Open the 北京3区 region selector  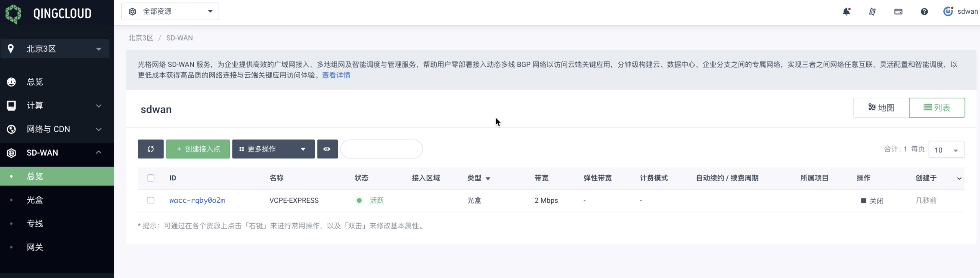pos(55,49)
